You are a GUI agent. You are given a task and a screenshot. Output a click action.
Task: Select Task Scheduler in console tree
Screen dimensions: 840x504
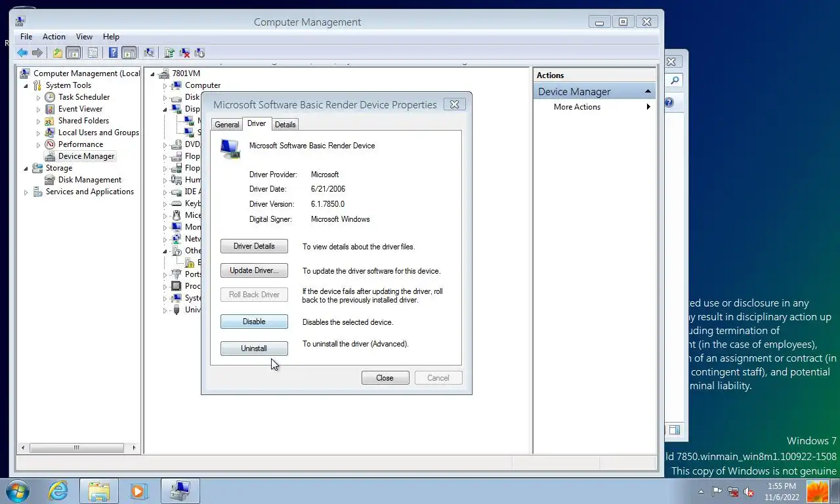(x=83, y=97)
